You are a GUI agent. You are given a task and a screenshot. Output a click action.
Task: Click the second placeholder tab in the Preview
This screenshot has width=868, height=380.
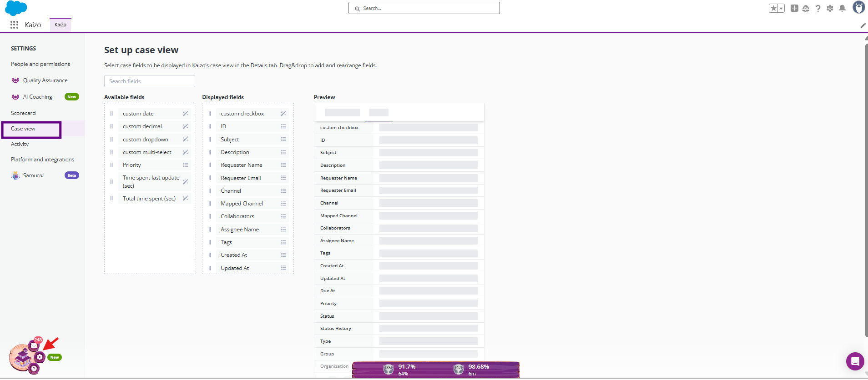tap(378, 113)
